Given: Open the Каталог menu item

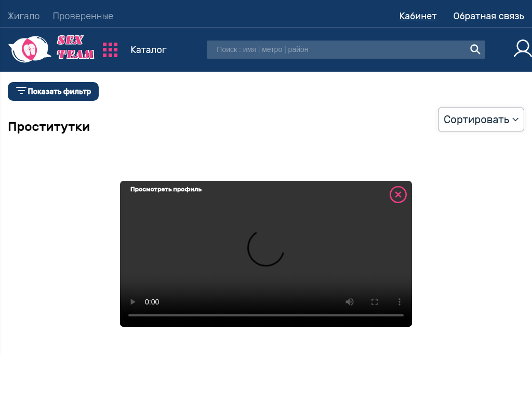Looking at the screenshot, I should tap(149, 50).
